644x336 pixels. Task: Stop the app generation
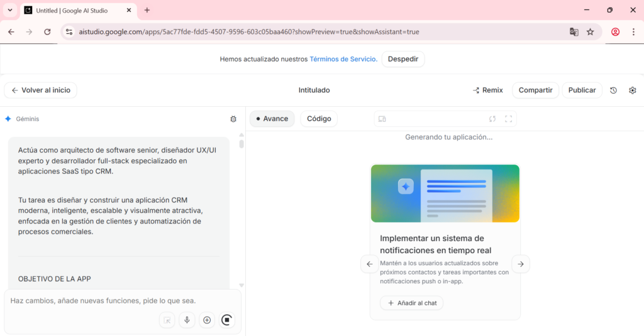pos(226,320)
